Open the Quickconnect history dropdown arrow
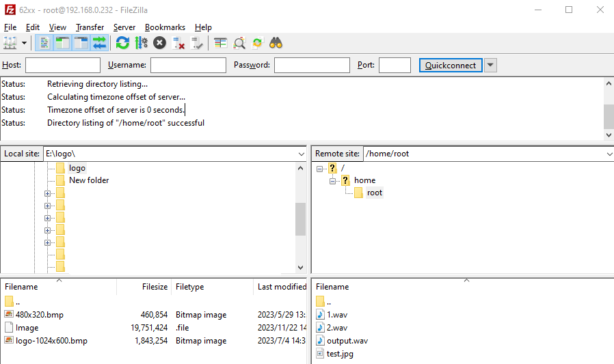The width and height of the screenshot is (614, 364). click(x=490, y=66)
